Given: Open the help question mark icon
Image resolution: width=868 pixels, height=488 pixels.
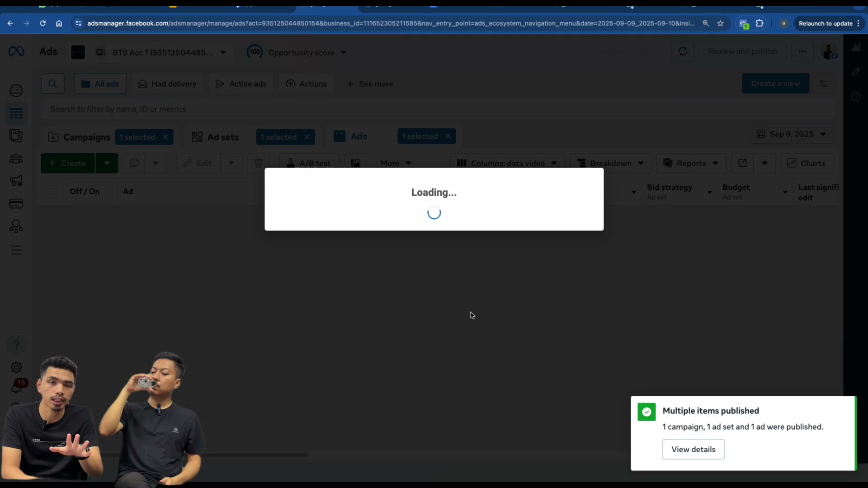Looking at the screenshot, I should click(16, 345).
